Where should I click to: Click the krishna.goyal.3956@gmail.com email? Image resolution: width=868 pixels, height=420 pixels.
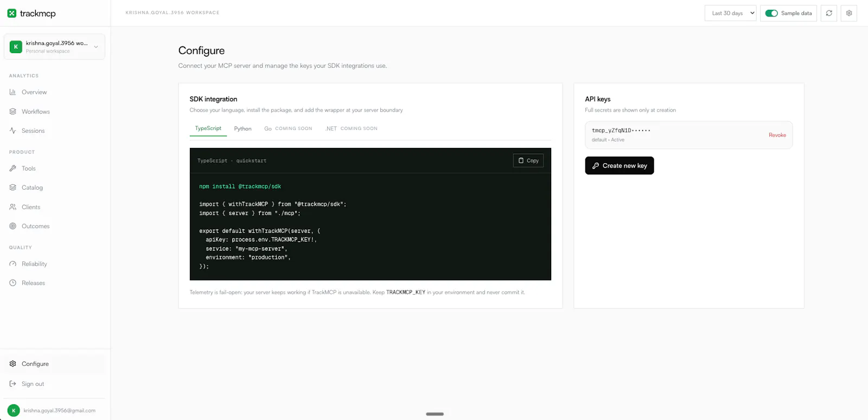click(60, 411)
